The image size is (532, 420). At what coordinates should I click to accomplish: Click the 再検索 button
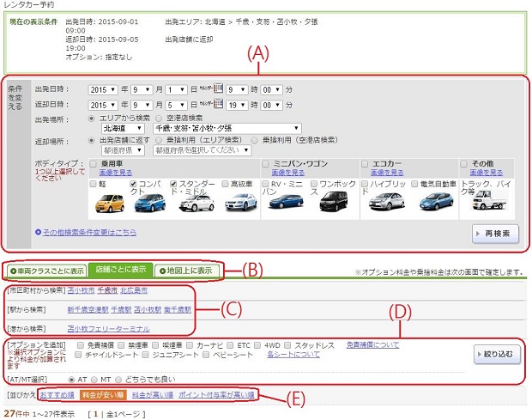[495, 234]
